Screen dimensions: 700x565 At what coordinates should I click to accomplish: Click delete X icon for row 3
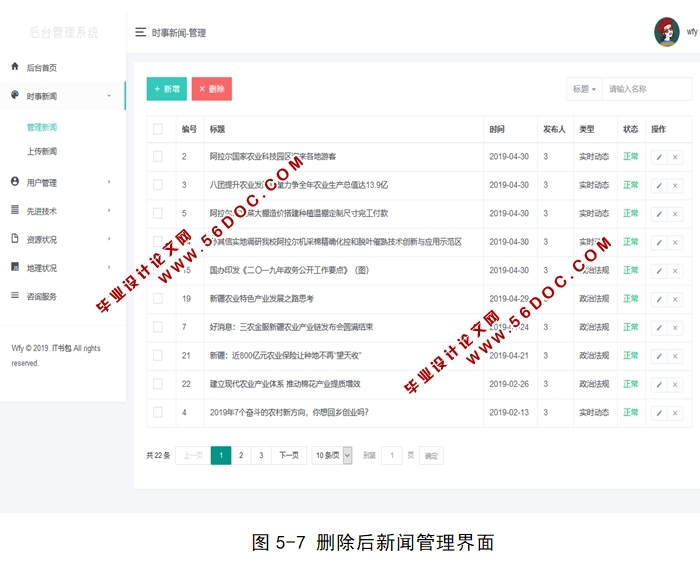tap(675, 185)
